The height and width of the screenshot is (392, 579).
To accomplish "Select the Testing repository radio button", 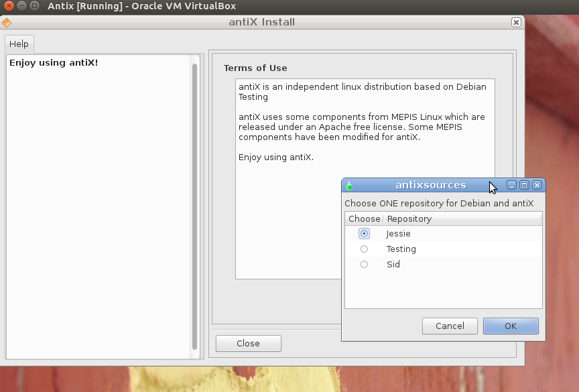I will (x=364, y=249).
